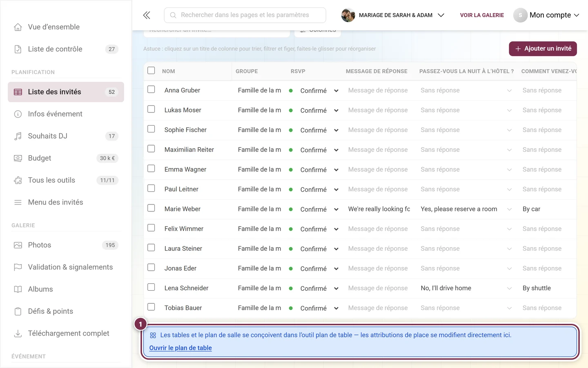588x368 pixels.
Task: Click the VOIR LA GALERIE link
Action: pyautogui.click(x=482, y=15)
